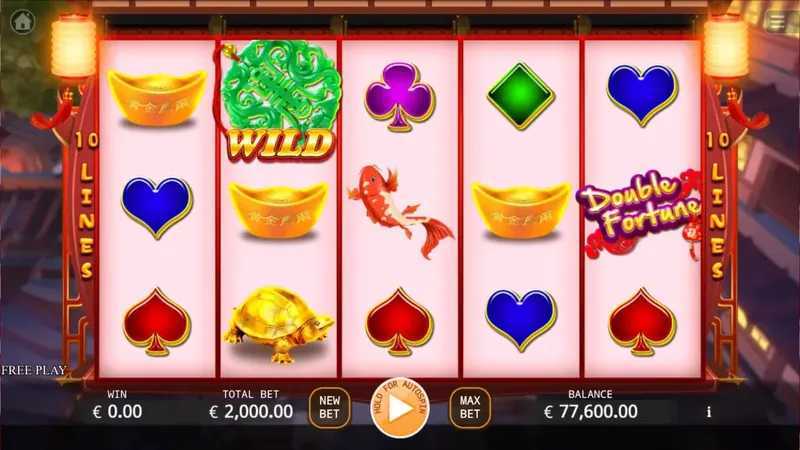Click the total bet amount € 2,000.00
800x450 pixels.
coord(251,411)
